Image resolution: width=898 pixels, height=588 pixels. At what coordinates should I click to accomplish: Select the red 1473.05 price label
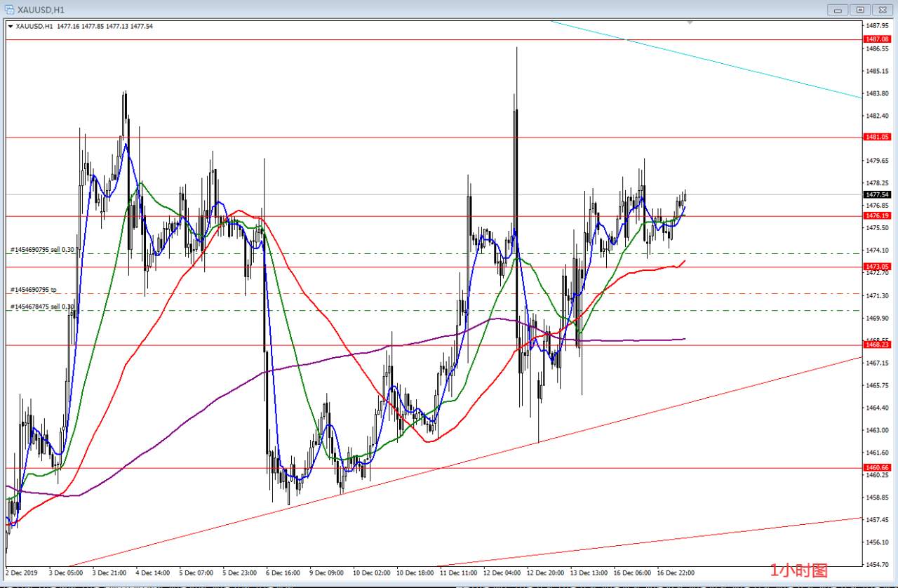(878, 267)
